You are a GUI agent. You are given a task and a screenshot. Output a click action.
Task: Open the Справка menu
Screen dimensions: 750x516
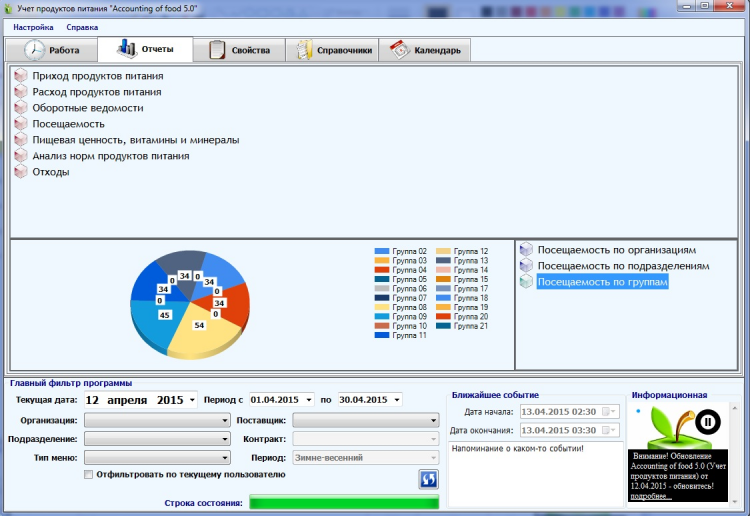(82, 27)
